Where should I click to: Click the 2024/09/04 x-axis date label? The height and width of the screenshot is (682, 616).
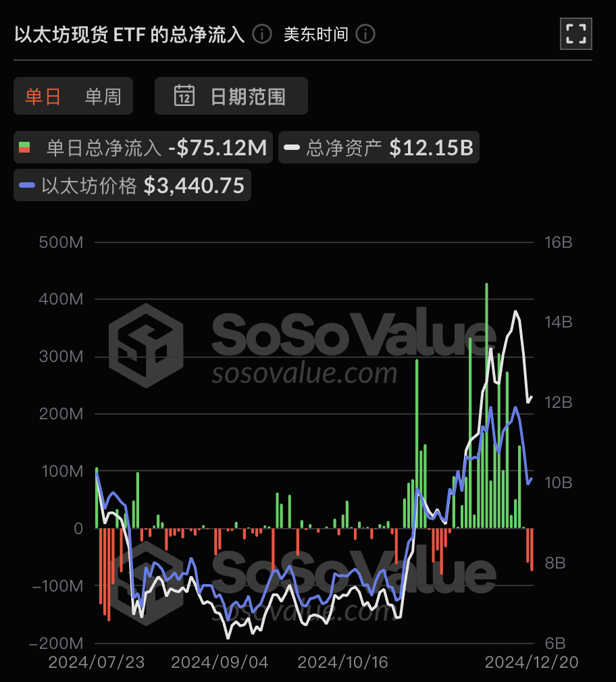click(220, 662)
